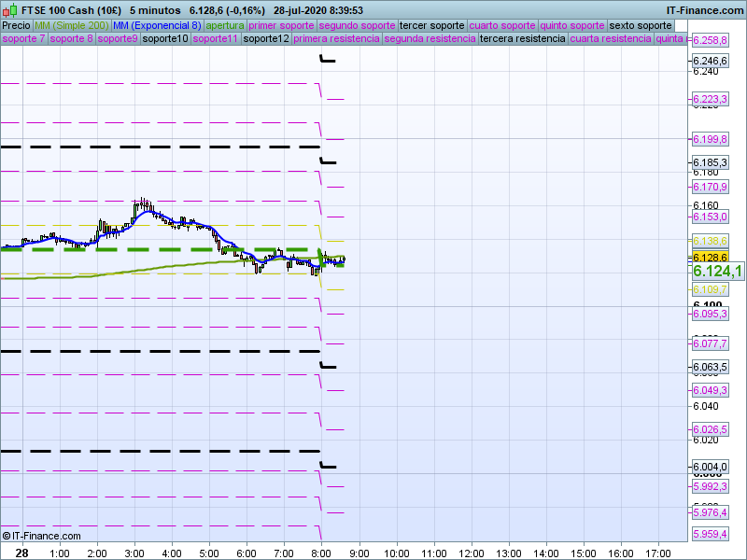Click the apertura indicator label
This screenshot has height=560, width=747.
[x=225, y=25]
